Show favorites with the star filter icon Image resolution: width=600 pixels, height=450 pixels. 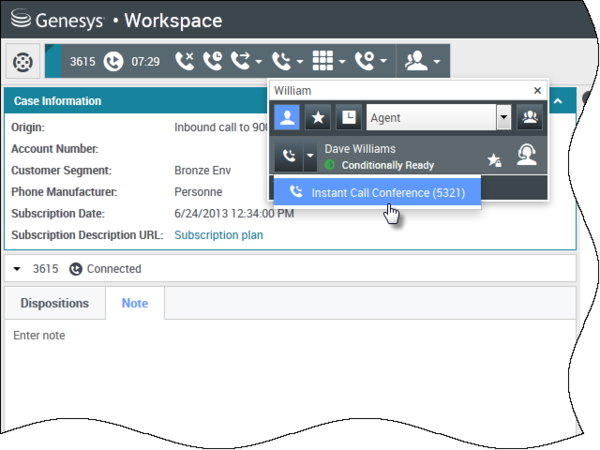point(318,118)
